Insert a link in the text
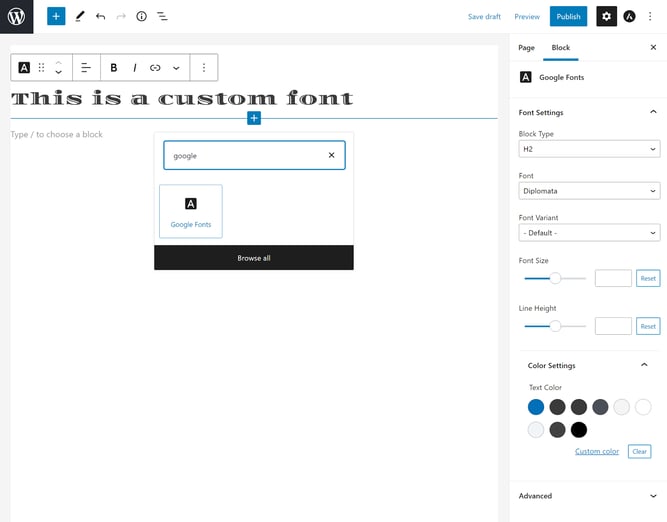Screen dimensions: 667x522 [x=155, y=68]
